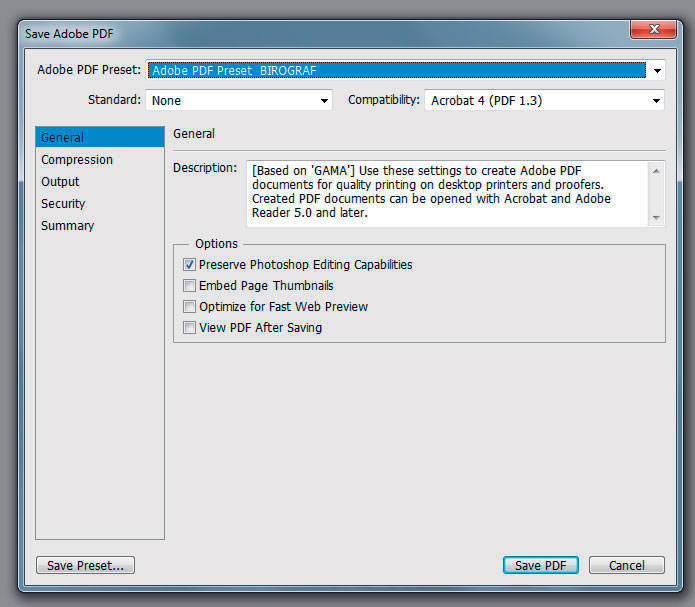Click inside the Description text box

click(x=445, y=192)
